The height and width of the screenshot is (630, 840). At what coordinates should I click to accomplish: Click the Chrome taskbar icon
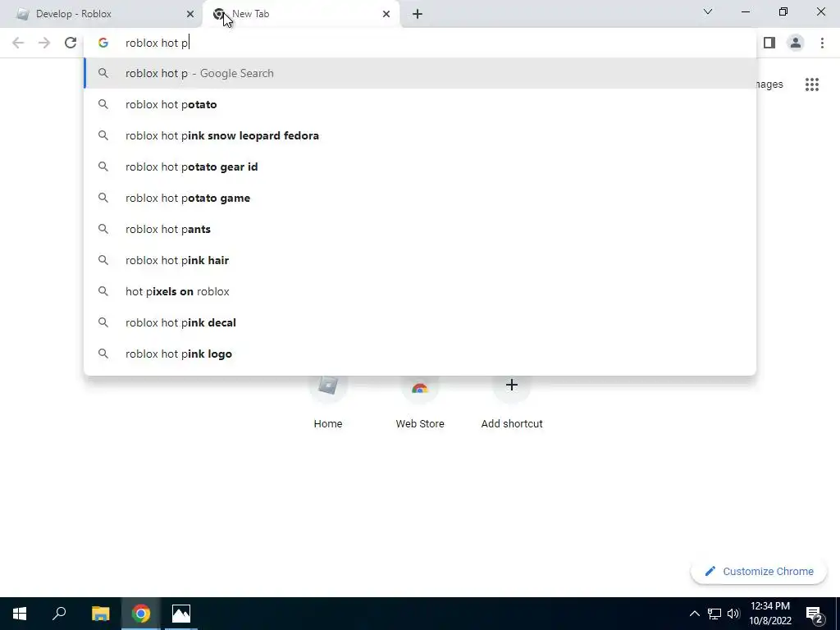141,614
